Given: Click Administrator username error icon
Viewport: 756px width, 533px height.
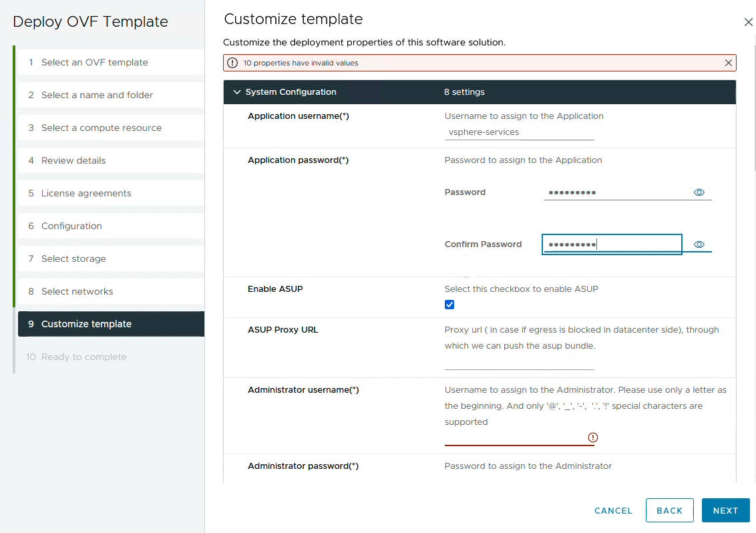Looking at the screenshot, I should pos(593,437).
